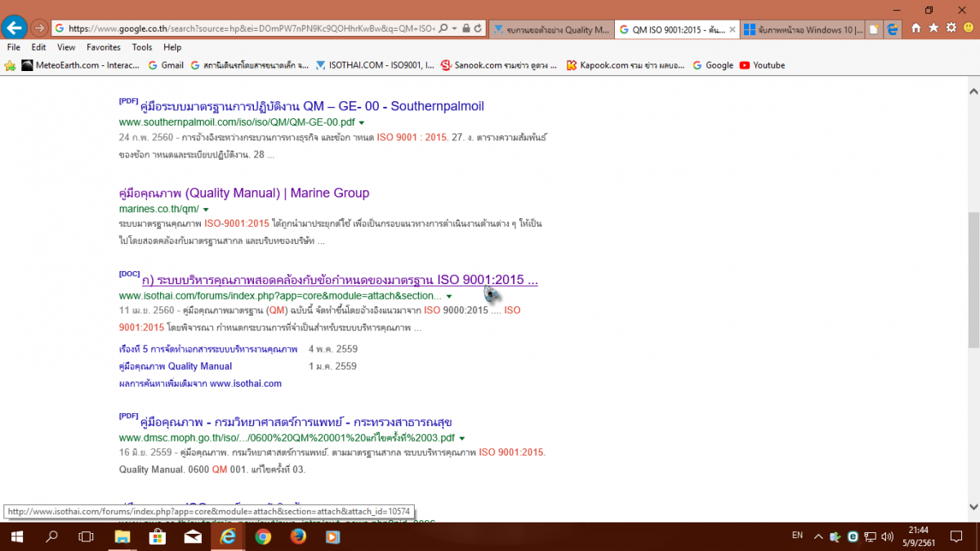Click the search magnifier in the address bar
Viewport: 980px width, 551px height.
442,28
